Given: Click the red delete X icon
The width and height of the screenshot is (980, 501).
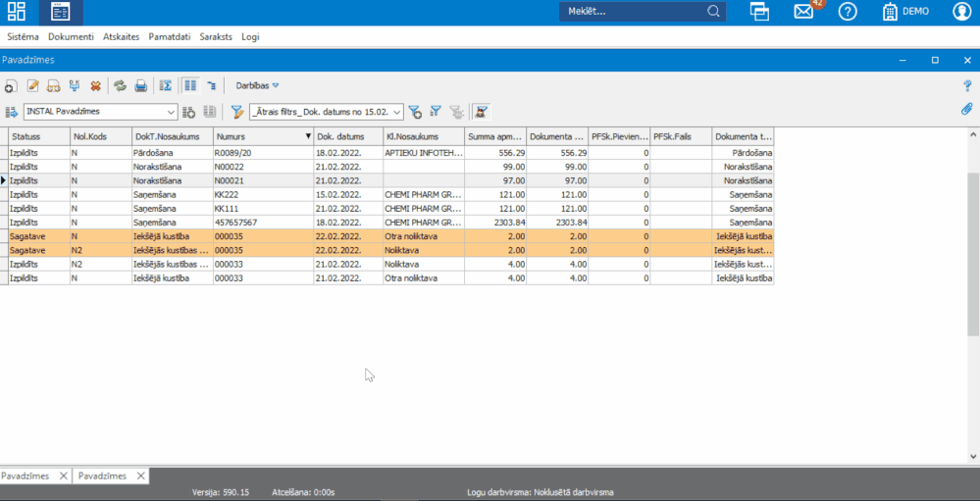Looking at the screenshot, I should (95, 86).
